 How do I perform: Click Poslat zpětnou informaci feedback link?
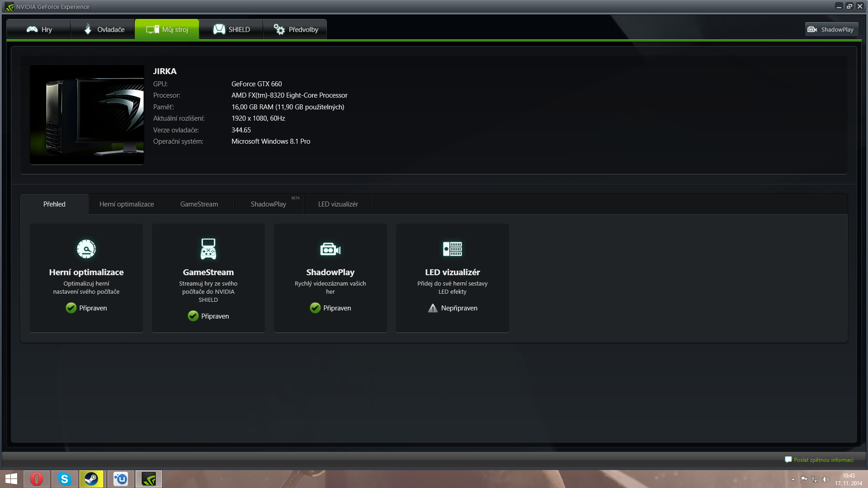824,460
